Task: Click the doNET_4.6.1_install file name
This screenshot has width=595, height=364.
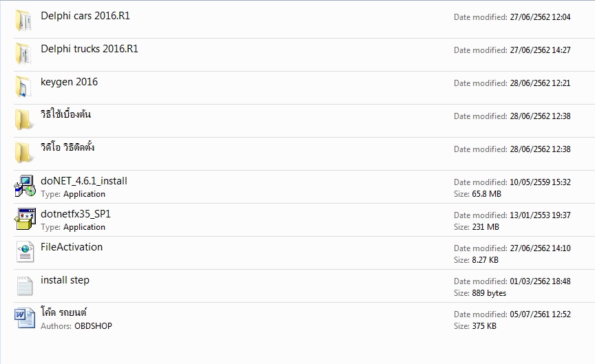Action: point(84,181)
